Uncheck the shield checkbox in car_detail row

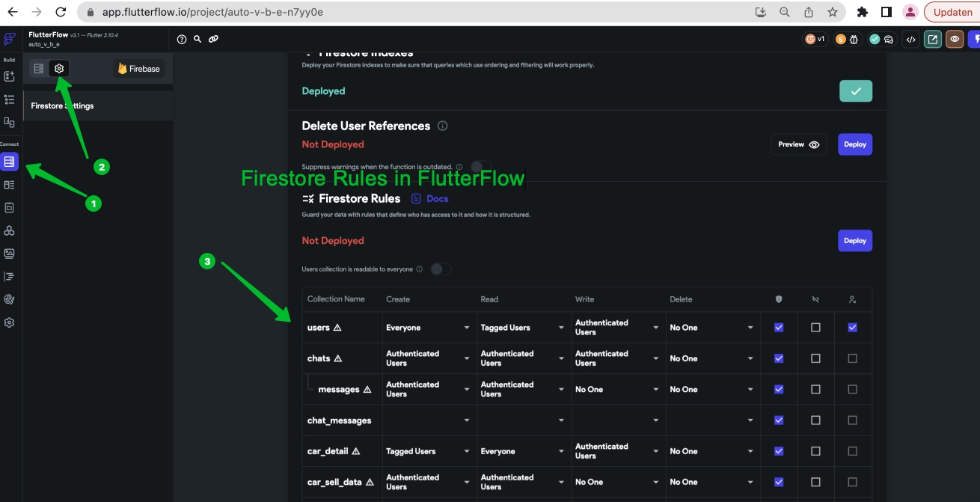click(779, 451)
